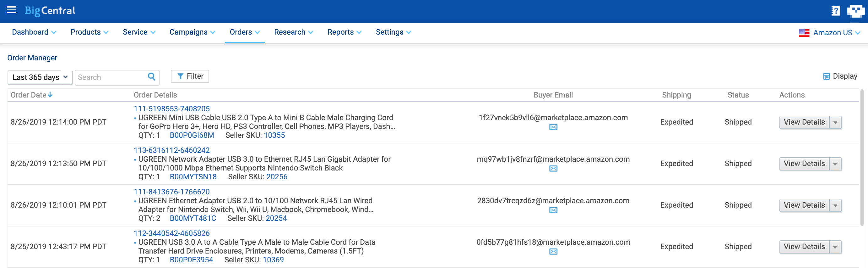The width and height of the screenshot is (868, 268).
Task: Open the hamburger navigation menu
Action: pyautogui.click(x=12, y=10)
